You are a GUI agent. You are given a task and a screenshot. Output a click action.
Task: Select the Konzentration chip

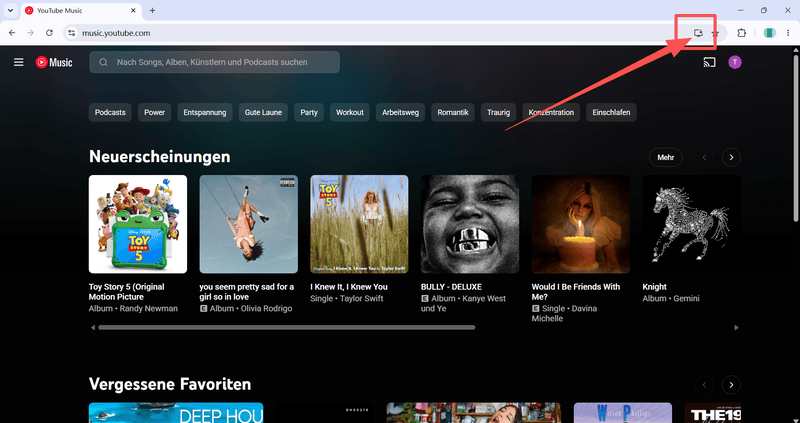tap(551, 112)
